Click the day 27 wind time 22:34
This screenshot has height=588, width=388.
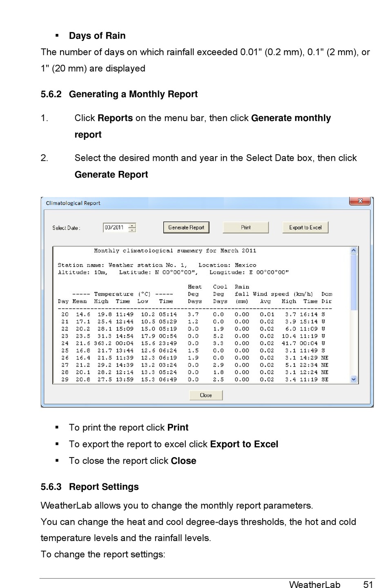[x=309, y=365]
